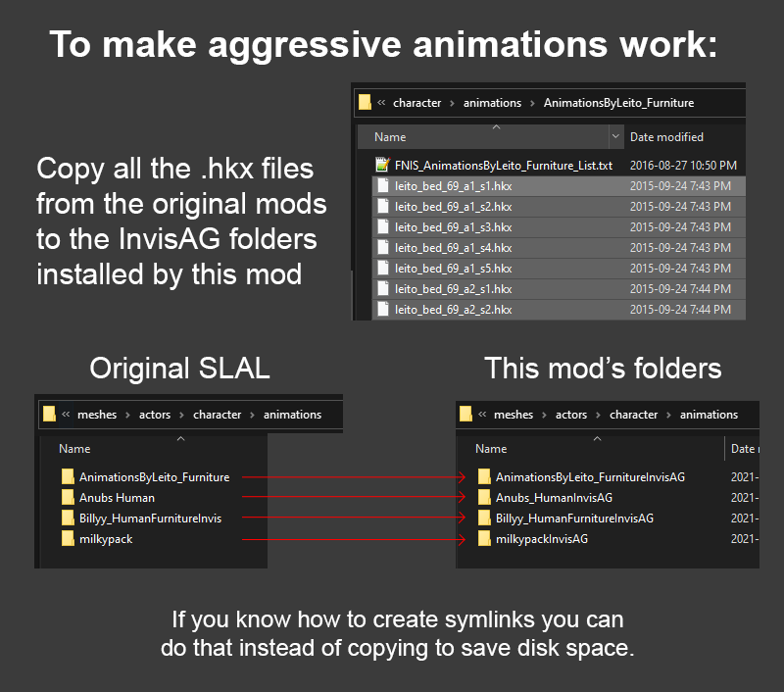Click the folder icon next to milkypack

(68, 538)
